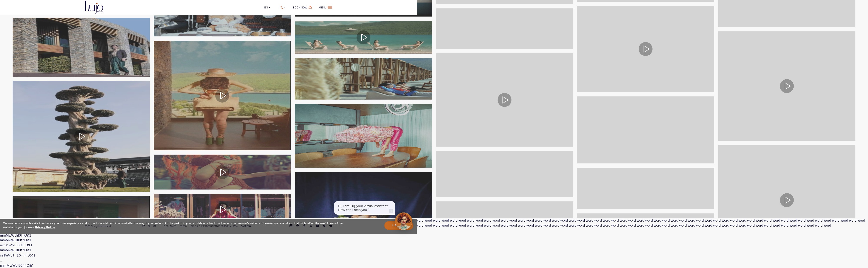This screenshot has width=868, height=268.
Task: Click the small icon in chat bubble corner
Action: [391, 211]
